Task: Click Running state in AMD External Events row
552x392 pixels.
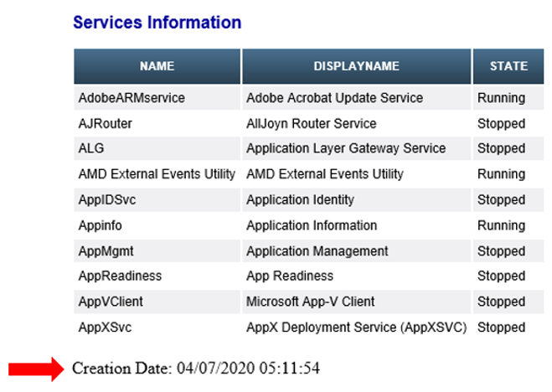Action: 508,174
